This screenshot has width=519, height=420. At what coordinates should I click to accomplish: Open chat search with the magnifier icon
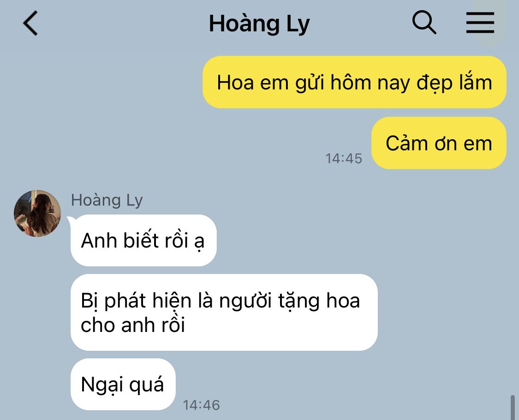(424, 22)
